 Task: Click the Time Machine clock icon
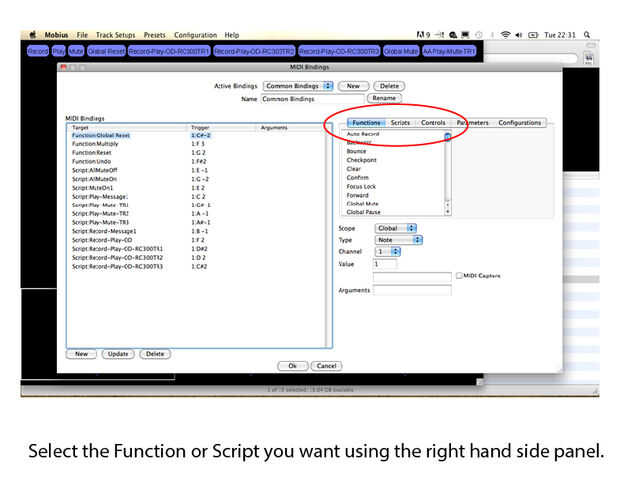tap(478, 35)
